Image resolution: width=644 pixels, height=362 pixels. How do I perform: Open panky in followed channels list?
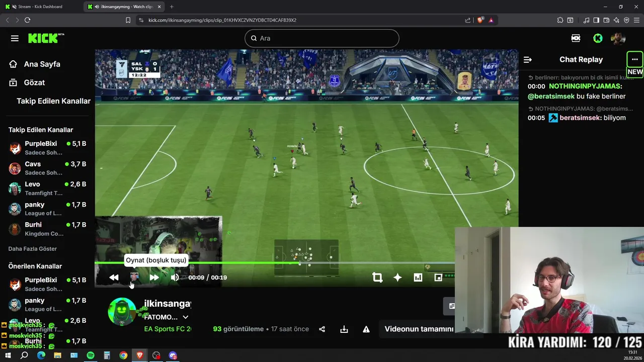pos(48,209)
